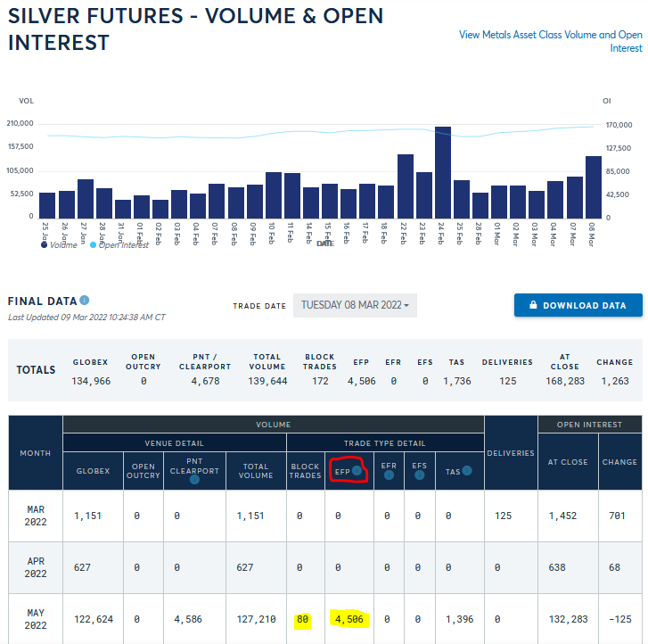Image resolution: width=648 pixels, height=644 pixels.
Task: Click totals at close value 168,283
Action: (x=565, y=381)
